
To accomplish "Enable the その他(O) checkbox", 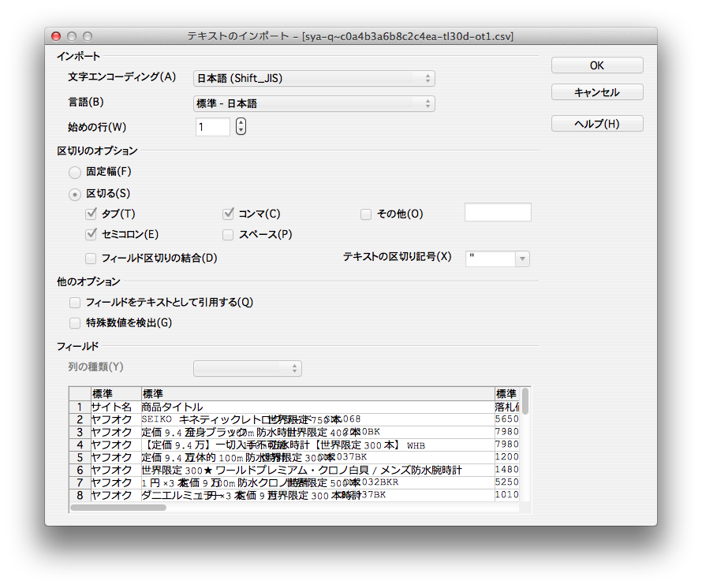I will [x=366, y=214].
